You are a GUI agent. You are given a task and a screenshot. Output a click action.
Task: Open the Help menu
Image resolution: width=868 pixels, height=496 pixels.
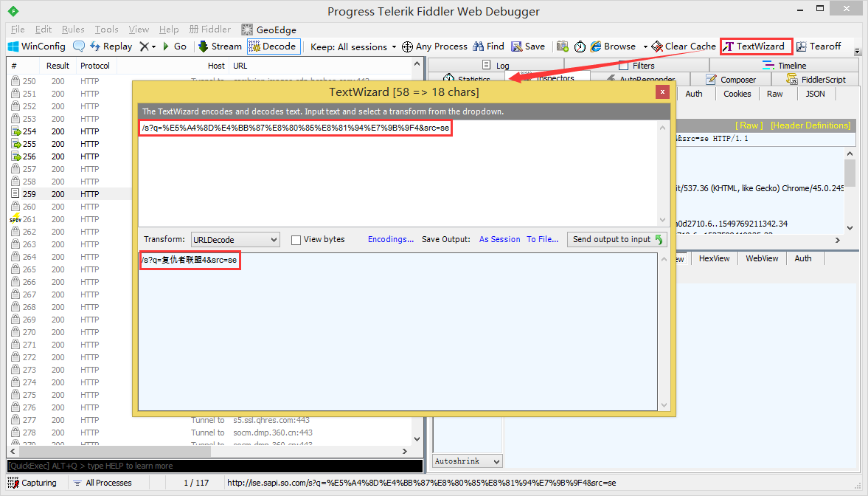[x=169, y=30]
